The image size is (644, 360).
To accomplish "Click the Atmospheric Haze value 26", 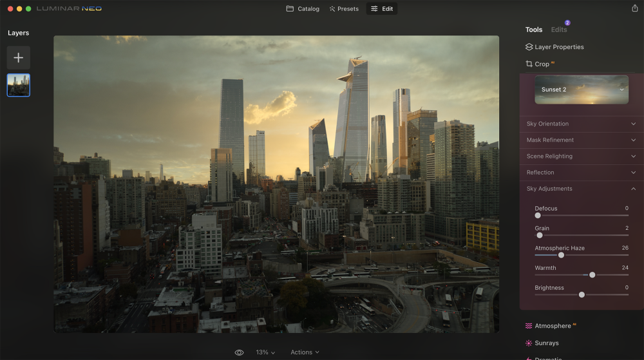I will [625, 248].
